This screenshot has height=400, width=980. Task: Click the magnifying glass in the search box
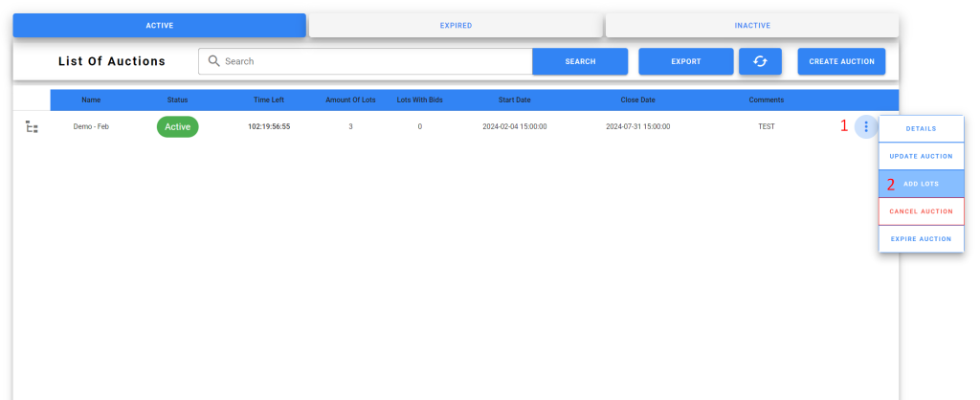tap(213, 61)
